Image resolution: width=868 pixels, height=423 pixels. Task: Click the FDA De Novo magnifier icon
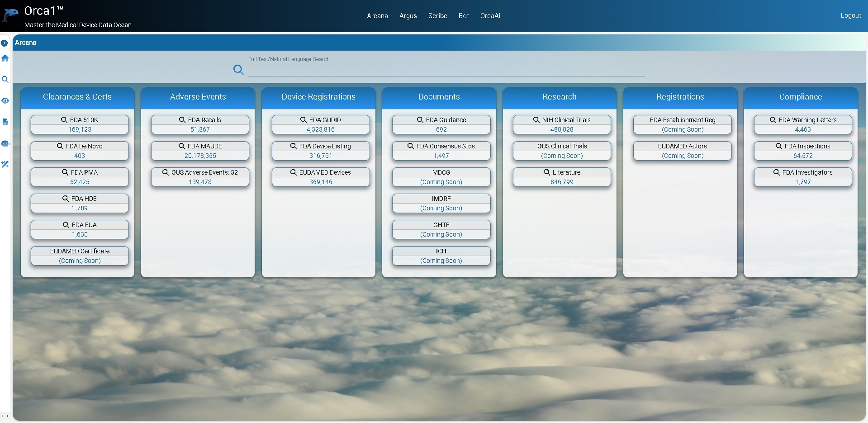click(60, 146)
